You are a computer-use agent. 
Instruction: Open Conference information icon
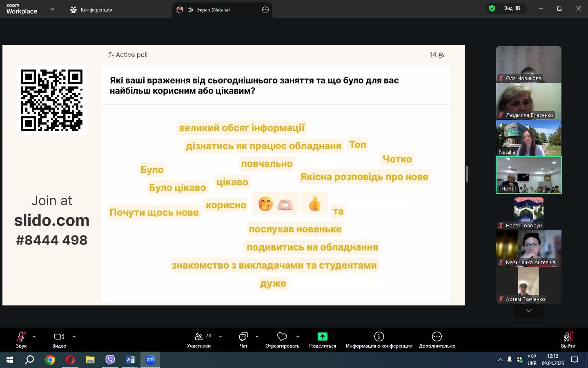[x=379, y=337]
